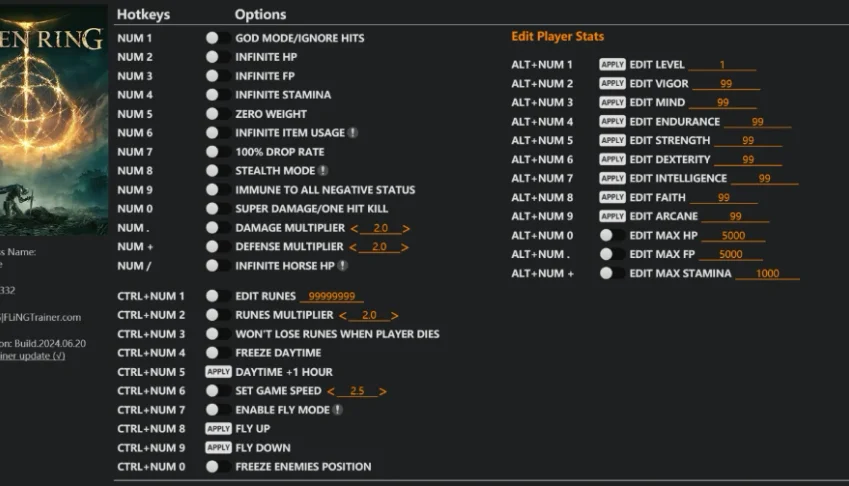Screen dimensions: 849x486
Task: Toggle Won't Lose Runes When Player Dies
Action: pos(218,334)
